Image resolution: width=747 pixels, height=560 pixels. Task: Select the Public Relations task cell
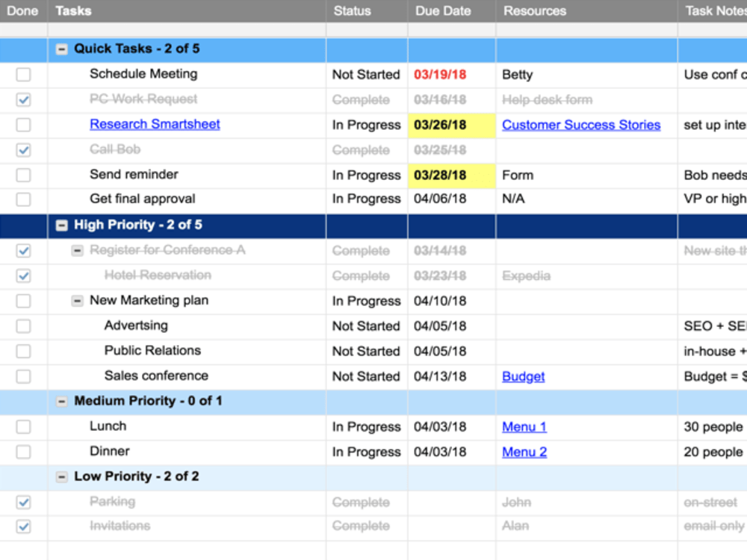(187, 352)
